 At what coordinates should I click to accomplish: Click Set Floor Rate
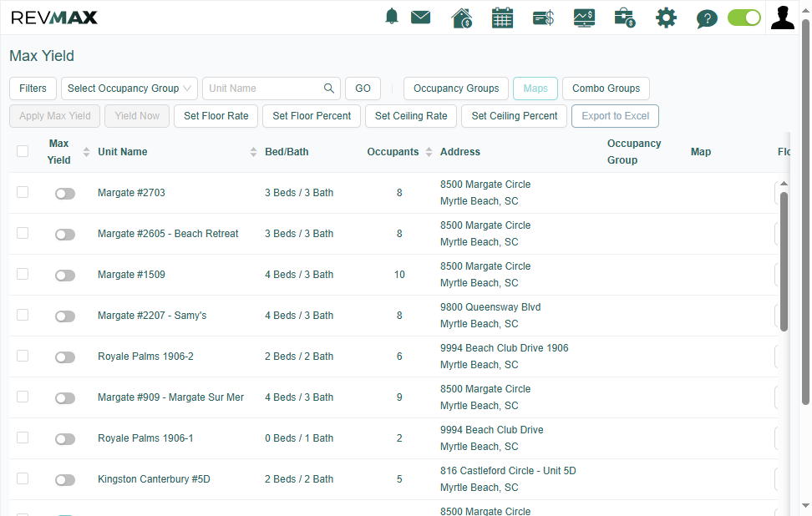click(x=216, y=116)
